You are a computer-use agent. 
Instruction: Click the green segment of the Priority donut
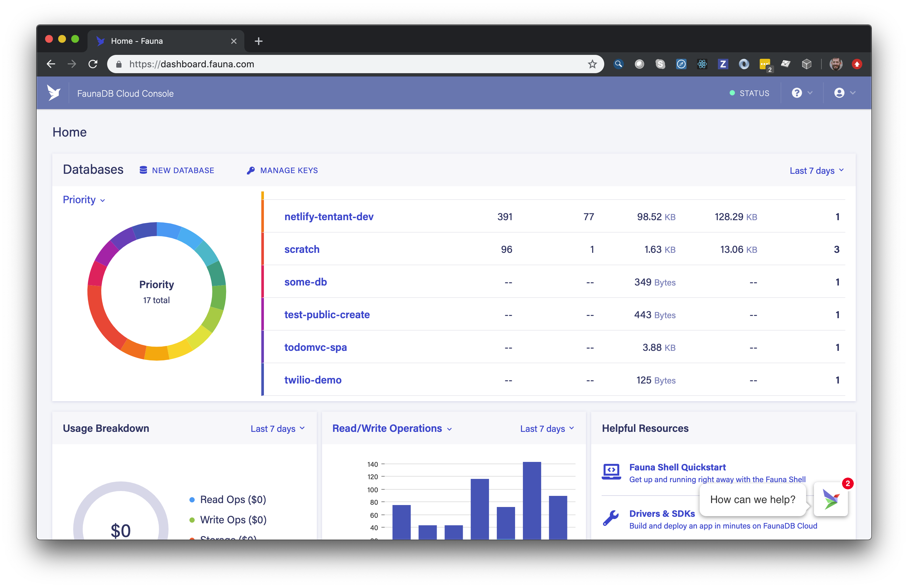[x=219, y=297]
